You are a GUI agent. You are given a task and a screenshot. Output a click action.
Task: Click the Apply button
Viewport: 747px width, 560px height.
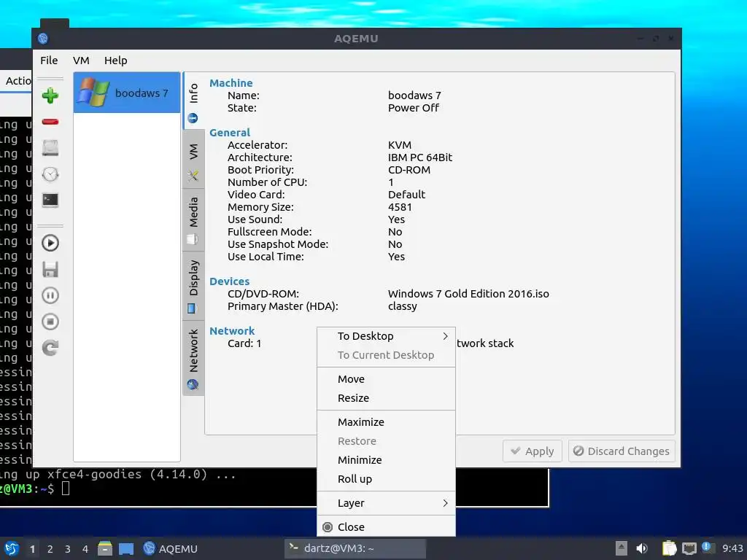[532, 451]
